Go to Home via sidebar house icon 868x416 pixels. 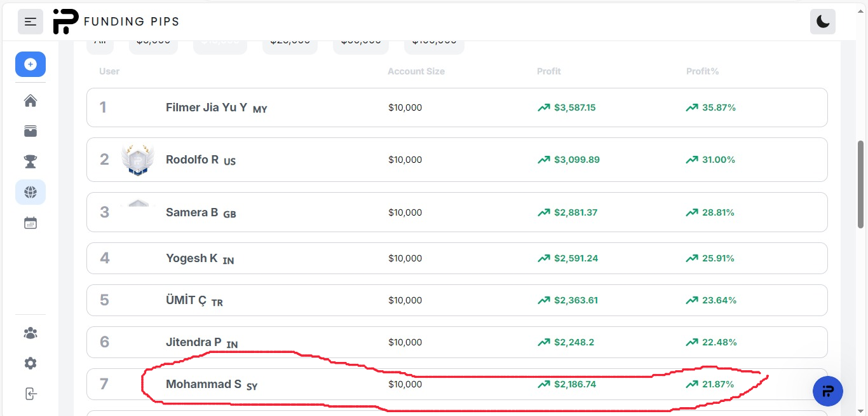tap(31, 101)
